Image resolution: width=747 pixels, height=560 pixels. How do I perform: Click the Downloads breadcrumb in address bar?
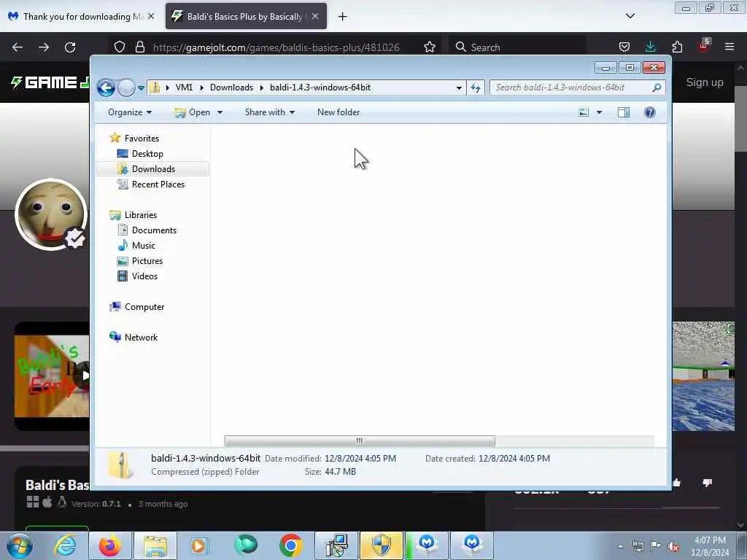click(231, 87)
